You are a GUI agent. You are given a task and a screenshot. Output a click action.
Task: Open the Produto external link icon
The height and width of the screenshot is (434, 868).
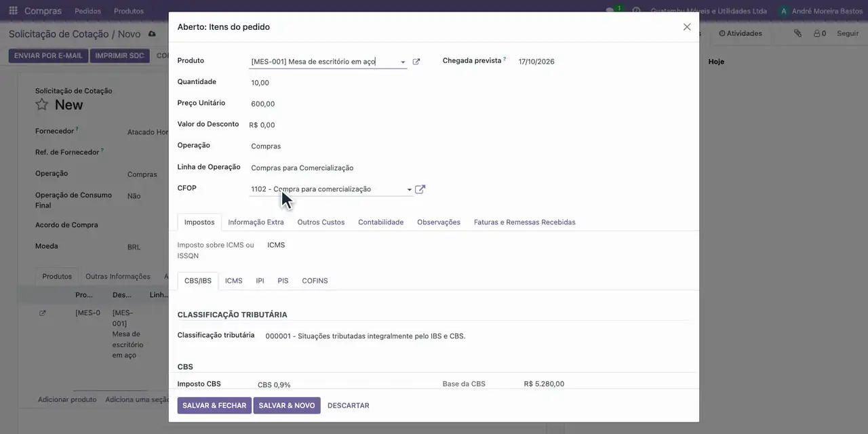click(x=416, y=62)
